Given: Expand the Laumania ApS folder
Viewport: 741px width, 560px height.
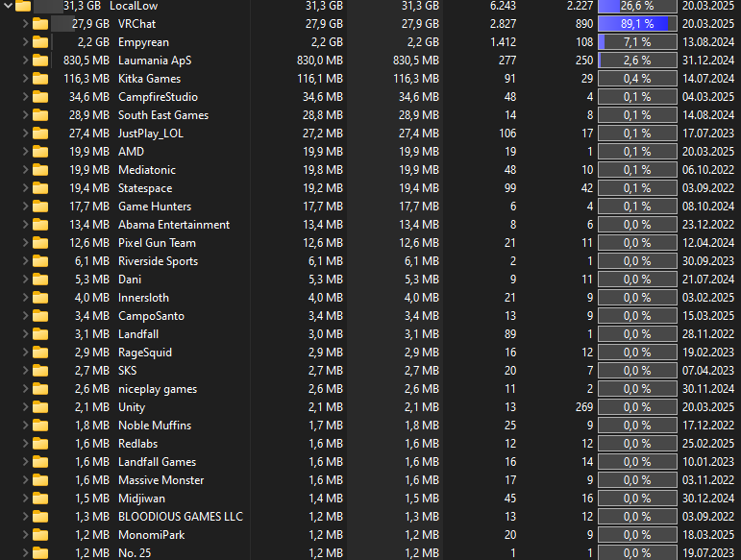Looking at the screenshot, I should (26, 61).
